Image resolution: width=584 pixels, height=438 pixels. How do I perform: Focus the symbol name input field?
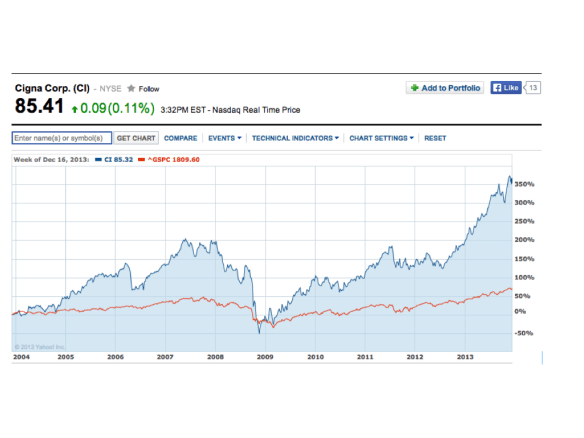point(62,138)
